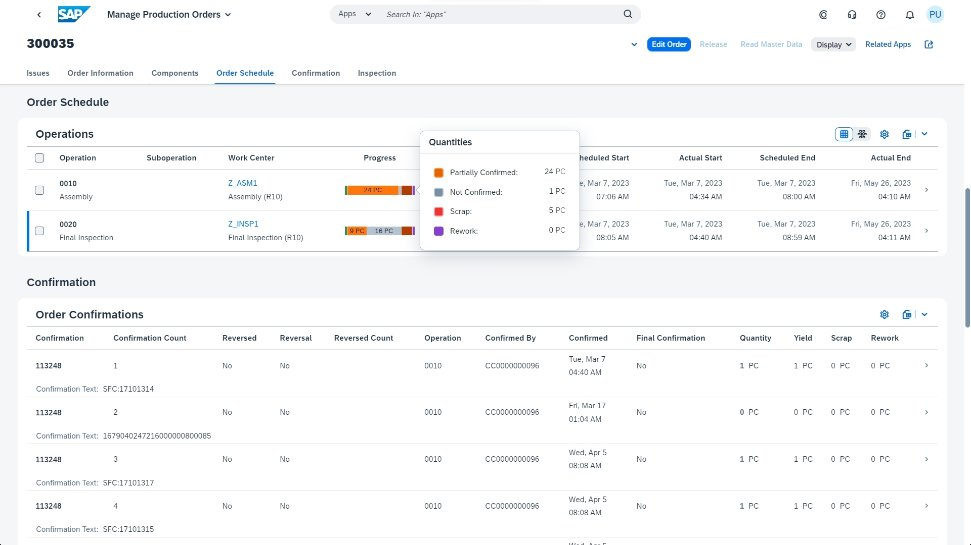Switch Operations to table view

pos(844,134)
